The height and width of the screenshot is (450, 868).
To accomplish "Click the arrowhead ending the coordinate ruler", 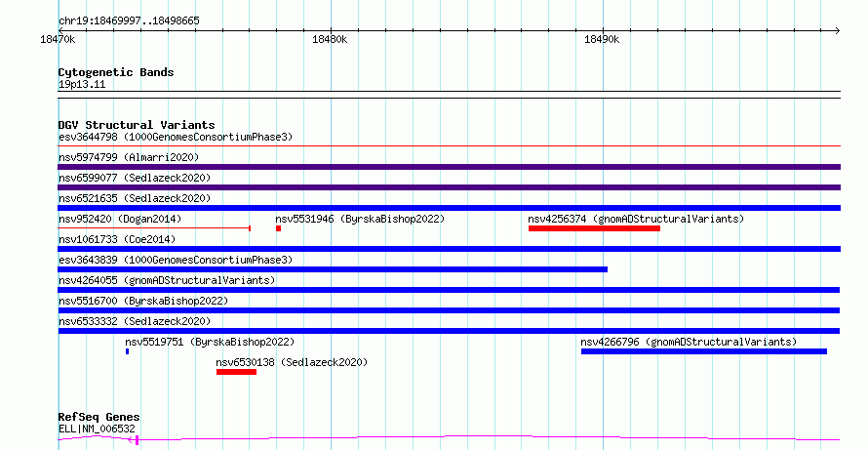I will 838,31.
